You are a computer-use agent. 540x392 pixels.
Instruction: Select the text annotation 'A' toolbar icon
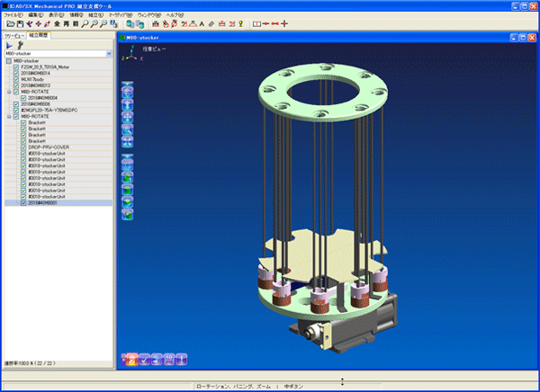click(202, 23)
